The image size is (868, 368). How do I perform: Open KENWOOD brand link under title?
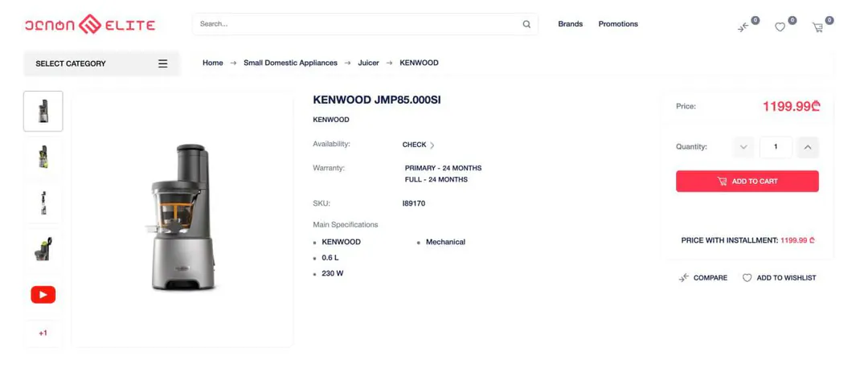coord(331,120)
